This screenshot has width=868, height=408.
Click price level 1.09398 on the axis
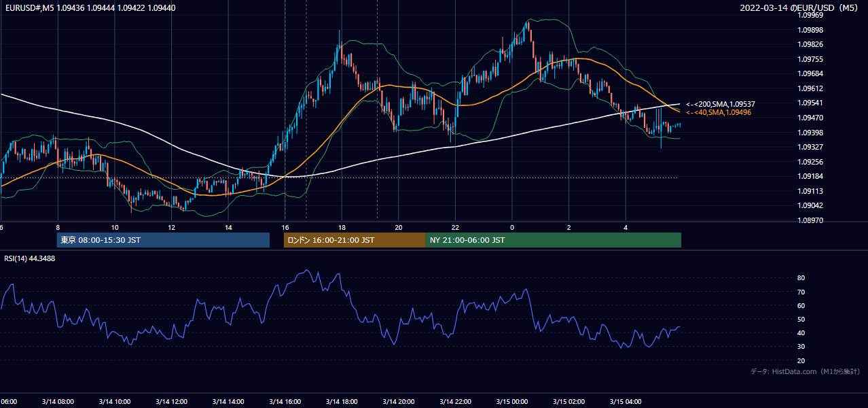click(x=811, y=133)
